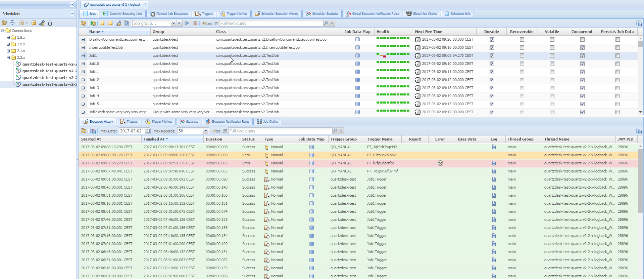The image size is (644, 279).
Task: Open the jobs filter help icon beside Filter label
Action: point(216,24)
